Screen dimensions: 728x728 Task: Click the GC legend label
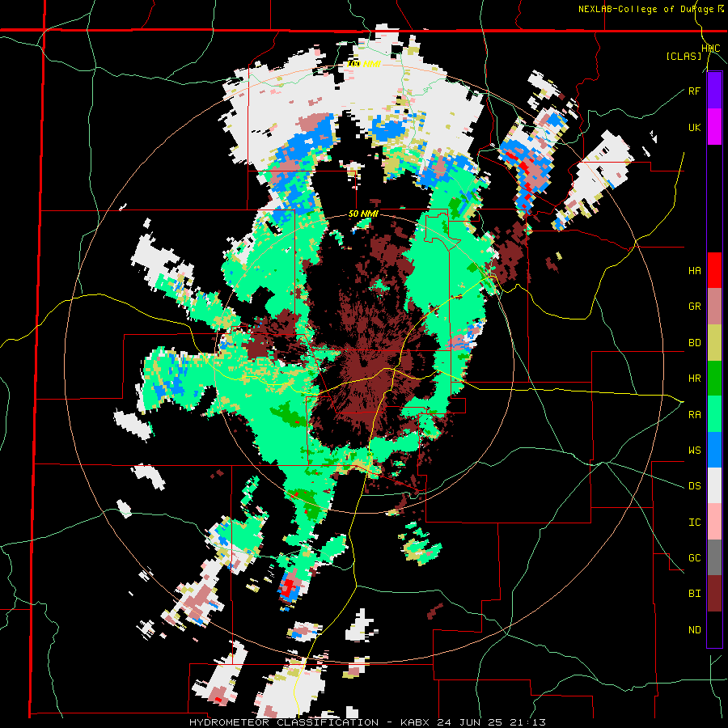click(x=694, y=558)
